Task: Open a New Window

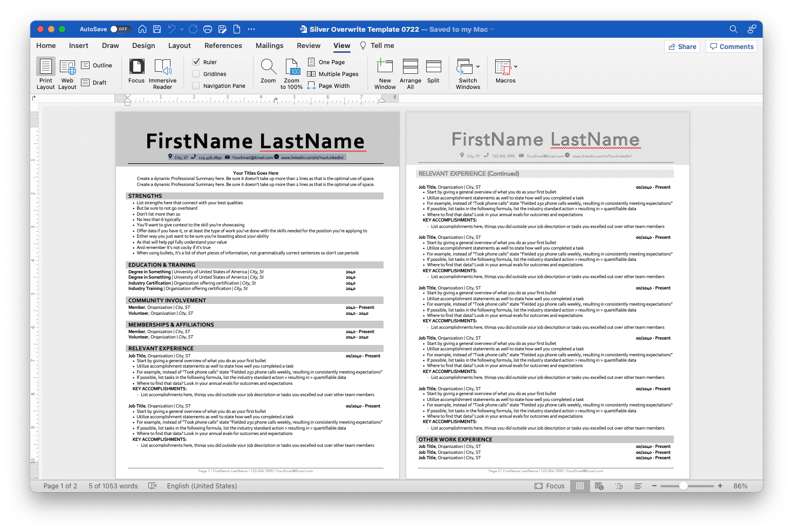Action: (385, 74)
